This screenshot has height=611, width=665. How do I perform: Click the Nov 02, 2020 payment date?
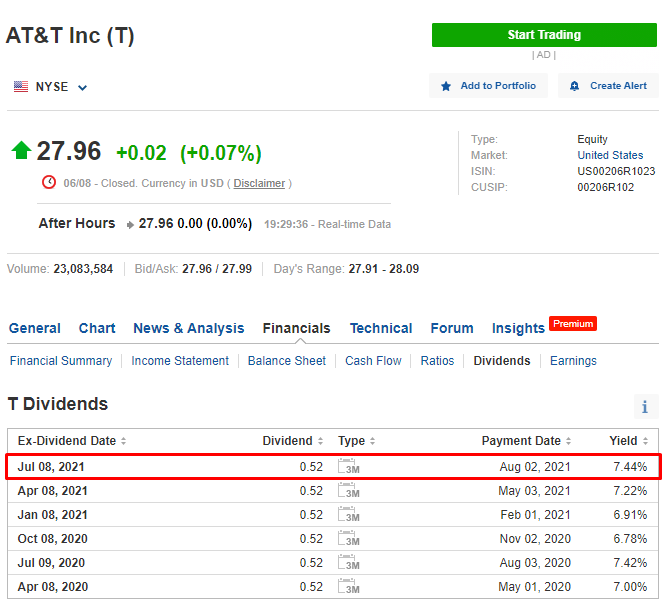pyautogui.click(x=535, y=538)
